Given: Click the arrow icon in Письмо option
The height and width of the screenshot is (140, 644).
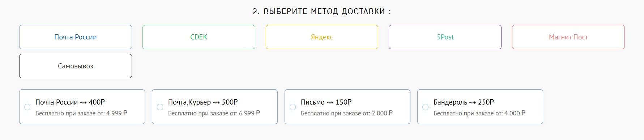Looking at the screenshot, I should (x=330, y=103).
